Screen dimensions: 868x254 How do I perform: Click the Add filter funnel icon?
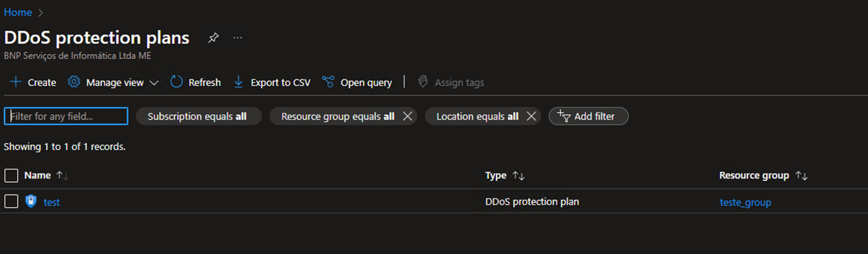tap(563, 116)
